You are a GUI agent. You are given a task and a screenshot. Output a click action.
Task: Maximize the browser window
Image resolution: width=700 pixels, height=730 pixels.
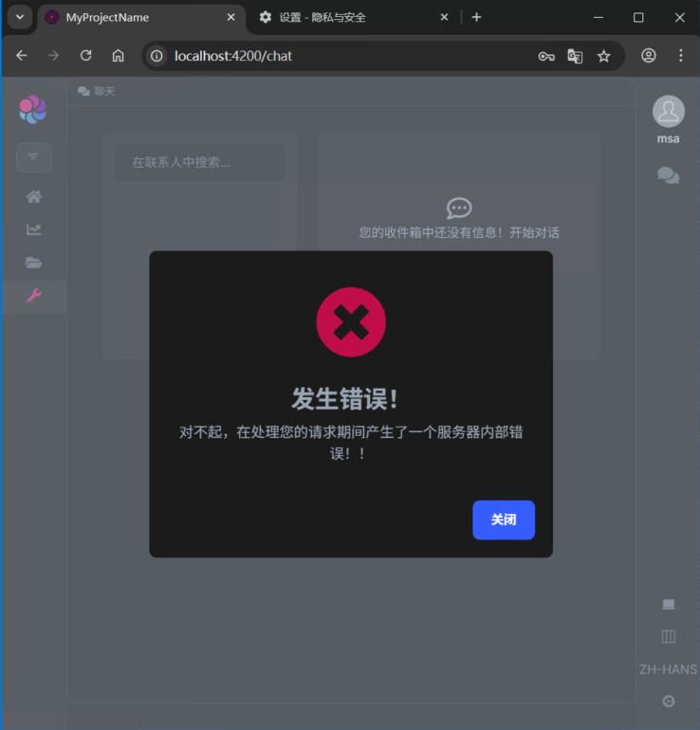click(638, 17)
